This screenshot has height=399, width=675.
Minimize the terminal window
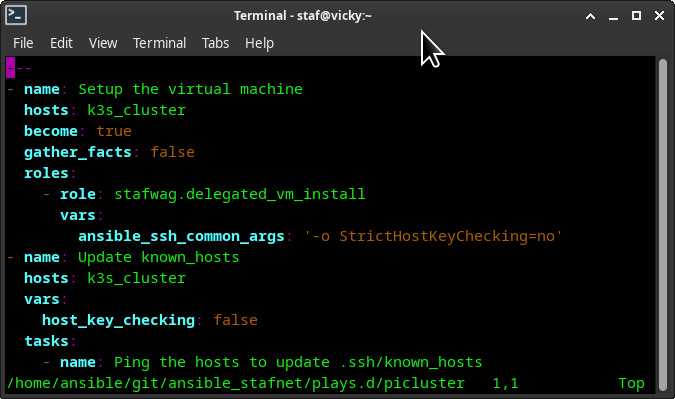coord(613,16)
